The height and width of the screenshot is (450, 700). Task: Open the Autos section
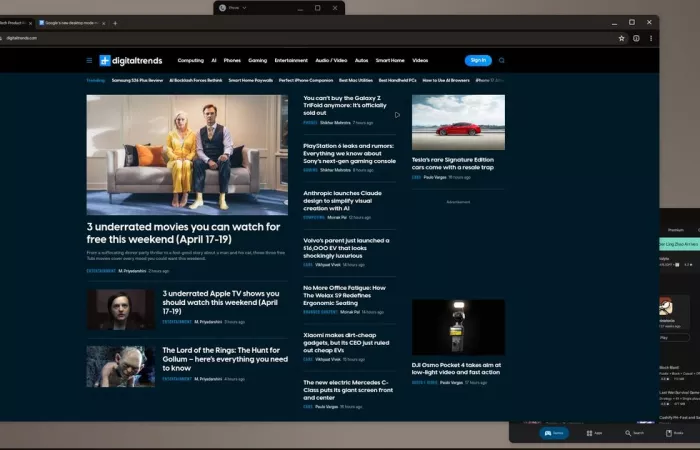click(362, 60)
